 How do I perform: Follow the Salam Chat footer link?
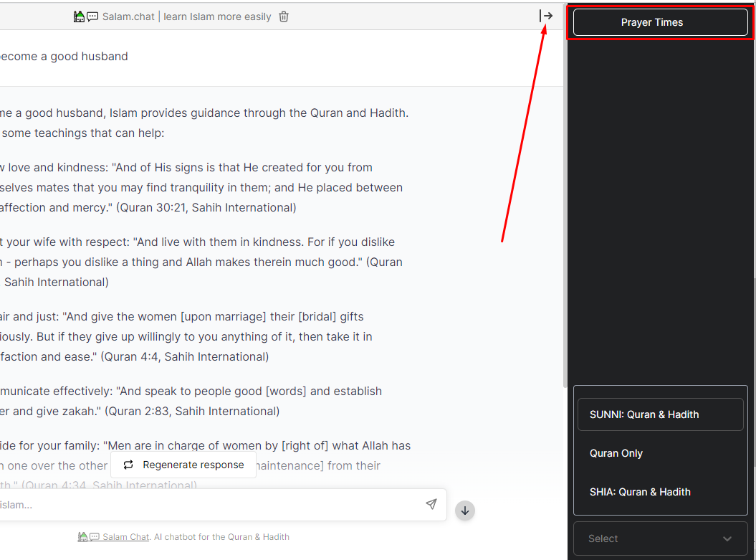pyautogui.click(x=126, y=537)
